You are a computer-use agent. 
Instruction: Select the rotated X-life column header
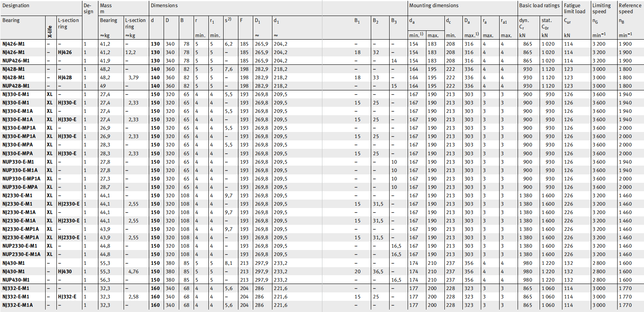tap(50, 32)
